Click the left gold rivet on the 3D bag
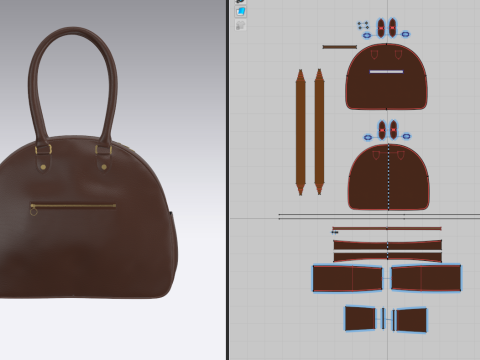The width and height of the screenshot is (480, 360). [43, 167]
